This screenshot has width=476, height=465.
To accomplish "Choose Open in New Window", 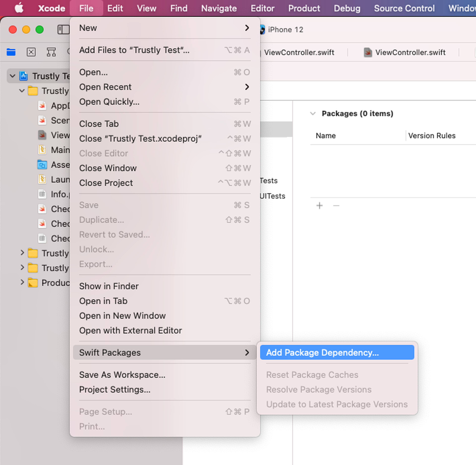I will point(165,316).
